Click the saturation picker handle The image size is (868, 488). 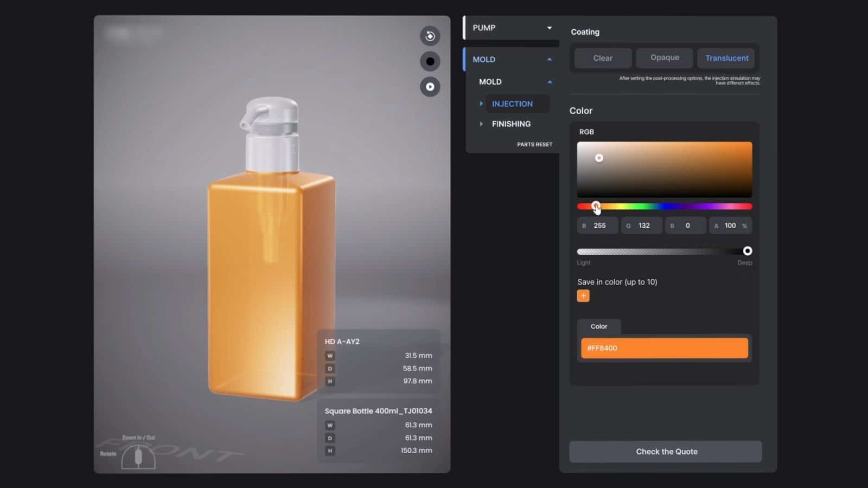(x=599, y=158)
